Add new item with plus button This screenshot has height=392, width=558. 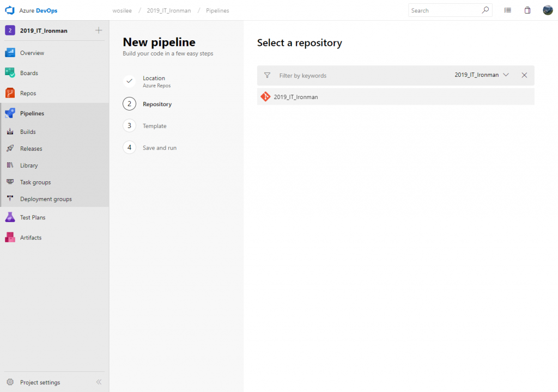99,30
